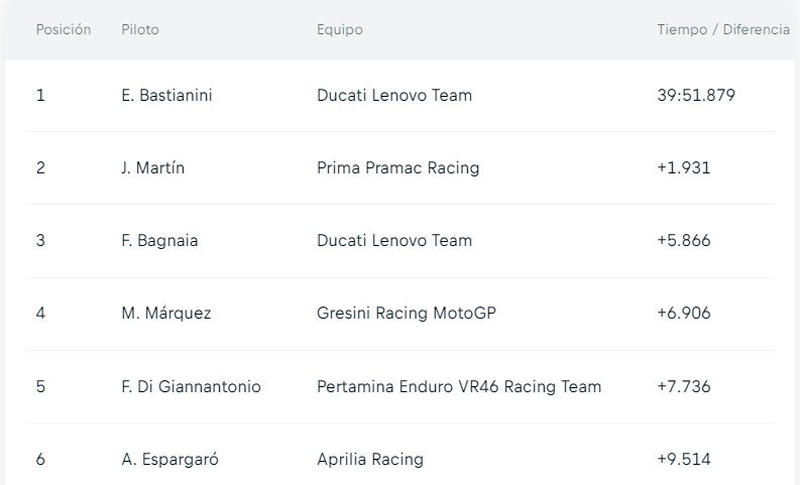Select rider M. Márquez
Image resolution: width=800 pixels, height=485 pixels.
[165, 313]
